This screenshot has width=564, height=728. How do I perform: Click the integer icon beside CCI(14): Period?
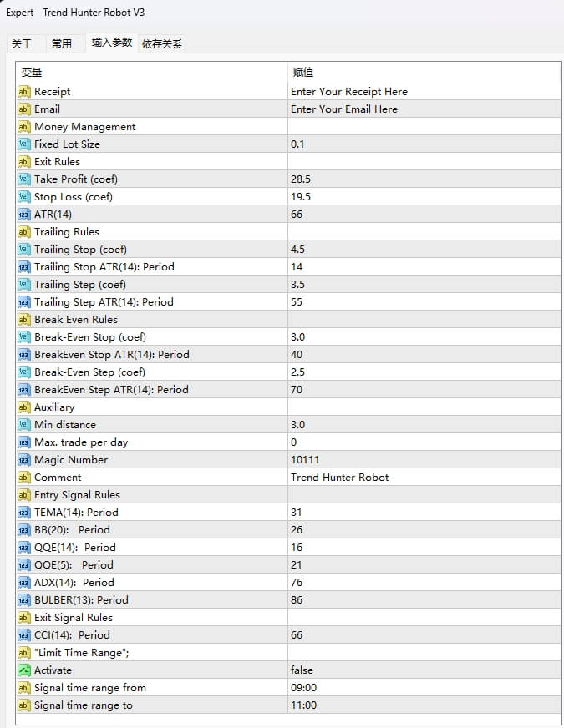click(x=23, y=635)
